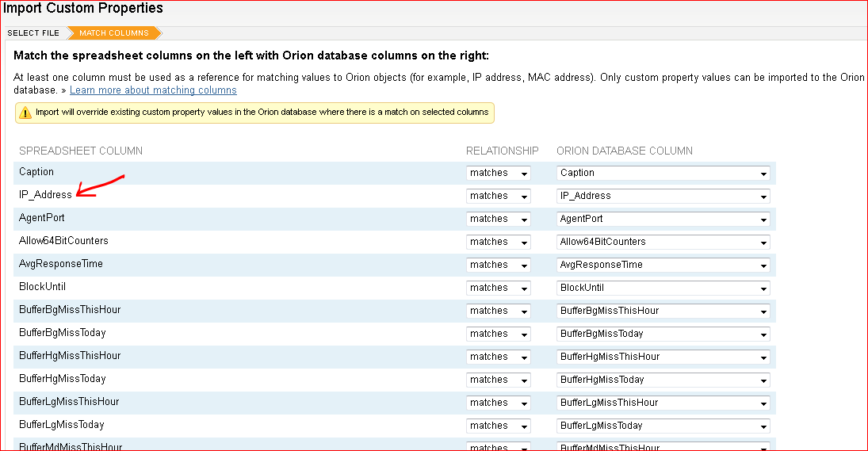The image size is (868, 451).
Task: Open relationship dropdown for BufferHgMissToday row
Action: (x=499, y=380)
